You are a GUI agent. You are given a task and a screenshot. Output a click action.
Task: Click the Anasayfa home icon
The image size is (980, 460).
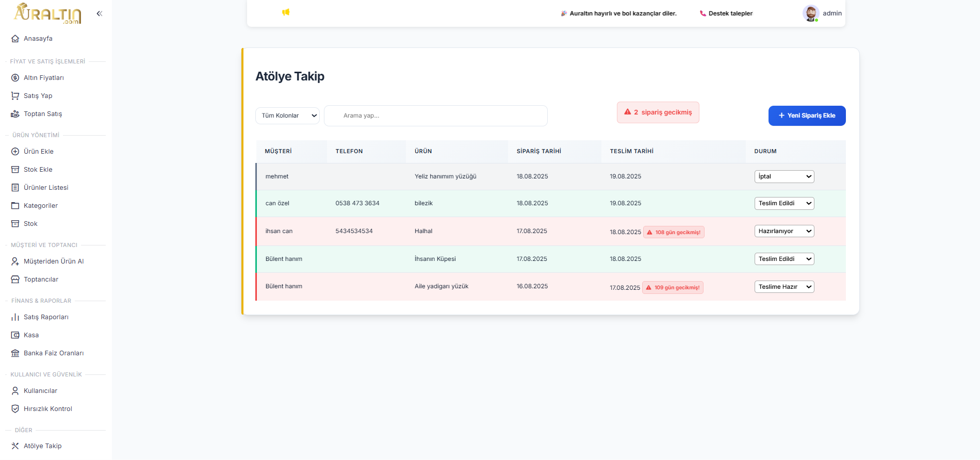click(x=15, y=39)
